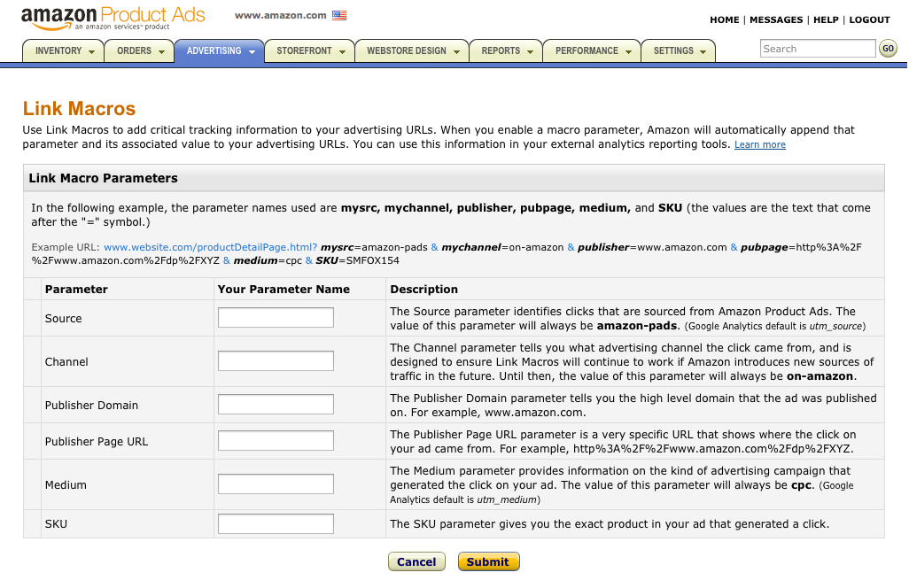Open the SETTINGS dropdown arrow
Image resolution: width=909 pixels, height=588 pixels.
[x=704, y=50]
